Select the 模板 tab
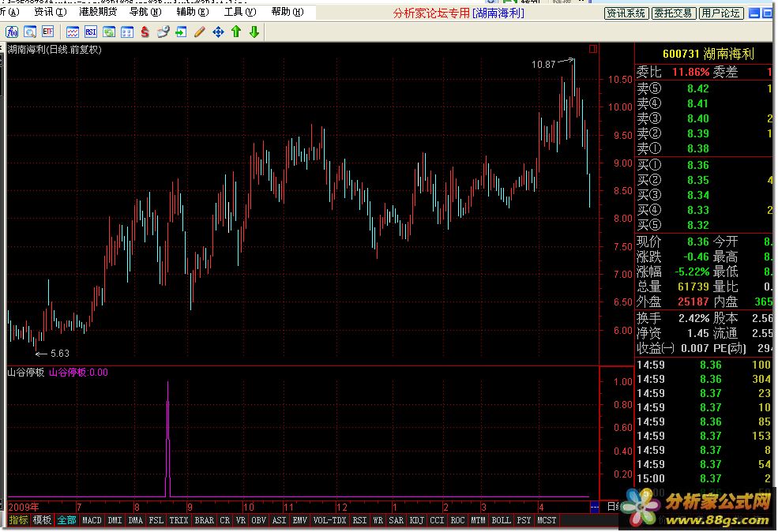 (42, 520)
